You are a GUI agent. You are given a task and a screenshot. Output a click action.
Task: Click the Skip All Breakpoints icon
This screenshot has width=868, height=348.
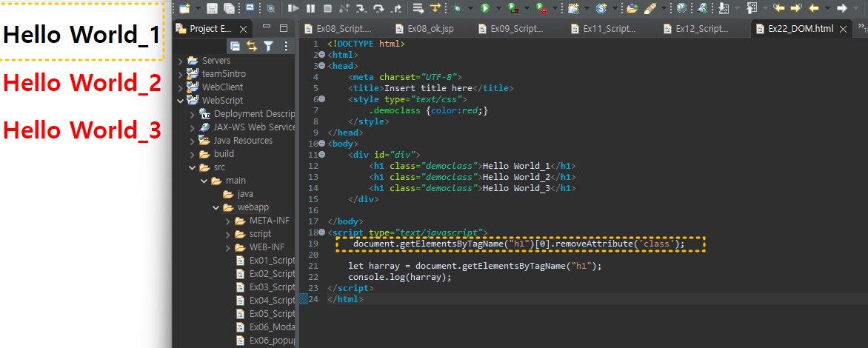click(271, 8)
